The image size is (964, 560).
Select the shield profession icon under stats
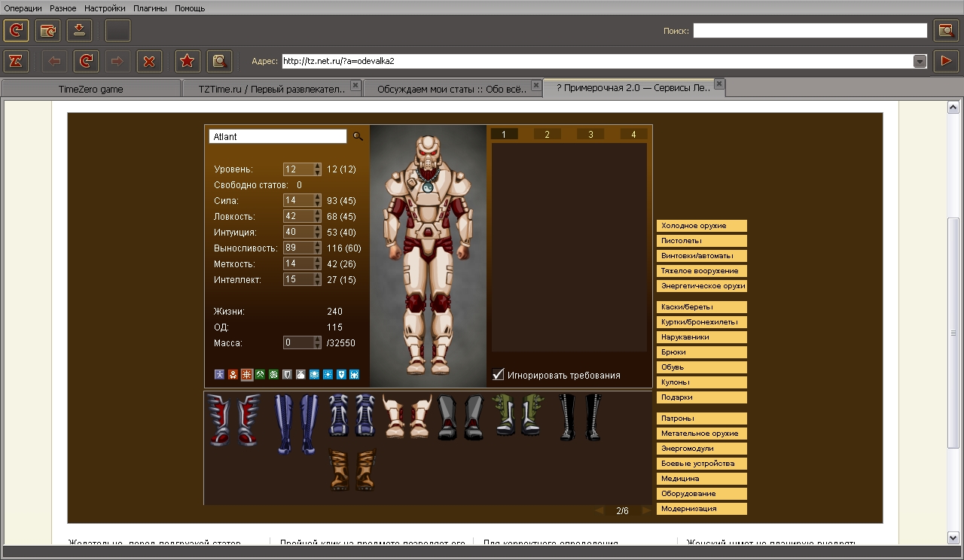(287, 374)
